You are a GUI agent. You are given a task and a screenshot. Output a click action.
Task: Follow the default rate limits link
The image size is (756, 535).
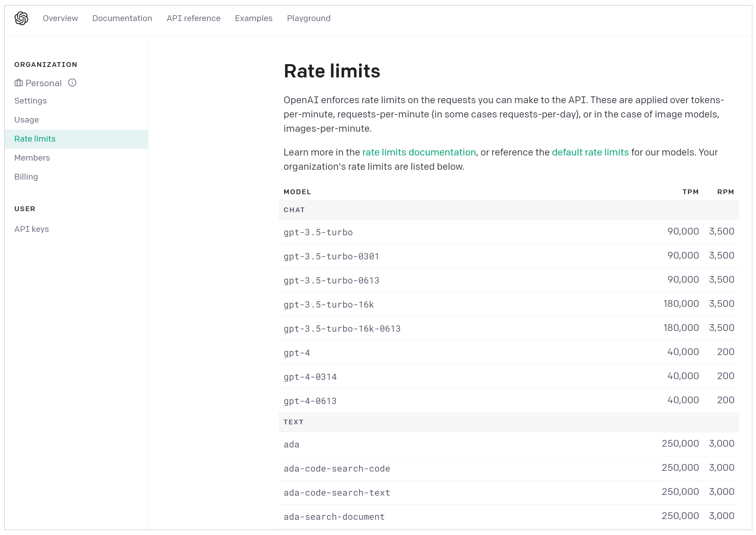[590, 152]
